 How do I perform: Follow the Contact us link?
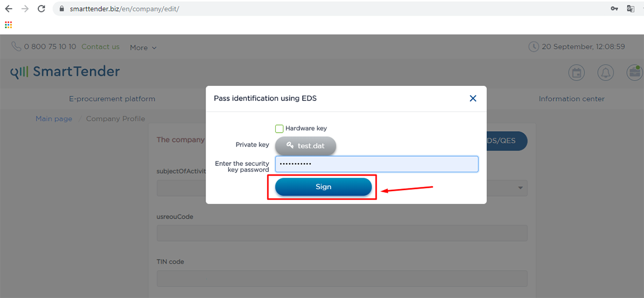100,47
